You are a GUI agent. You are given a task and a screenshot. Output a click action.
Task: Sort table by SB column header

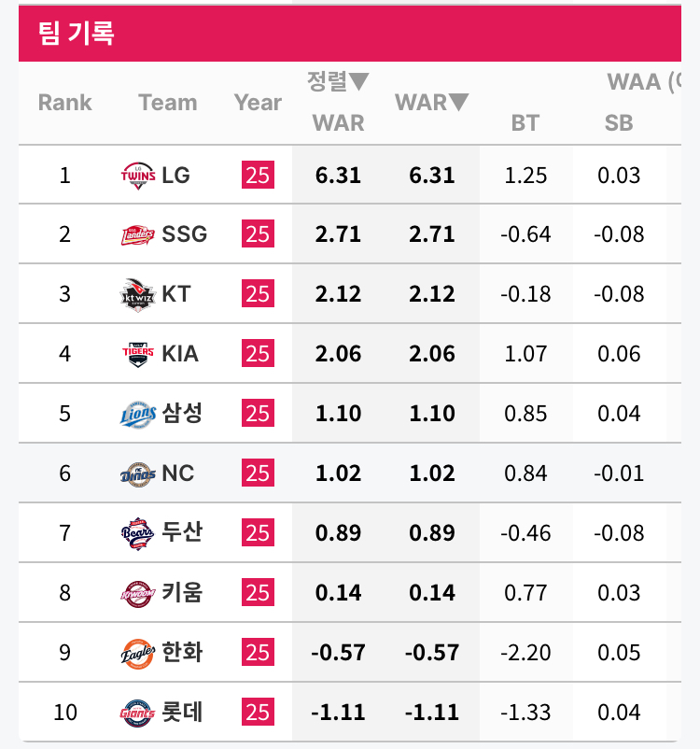point(619,122)
